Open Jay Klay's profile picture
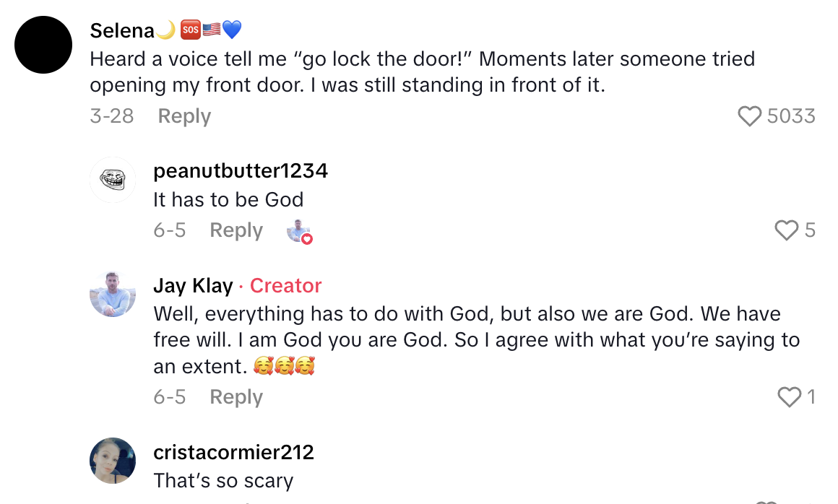 pyautogui.click(x=113, y=295)
